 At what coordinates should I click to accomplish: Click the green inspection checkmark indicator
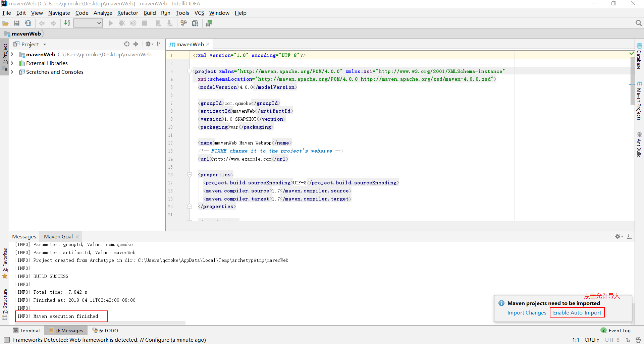click(632, 54)
